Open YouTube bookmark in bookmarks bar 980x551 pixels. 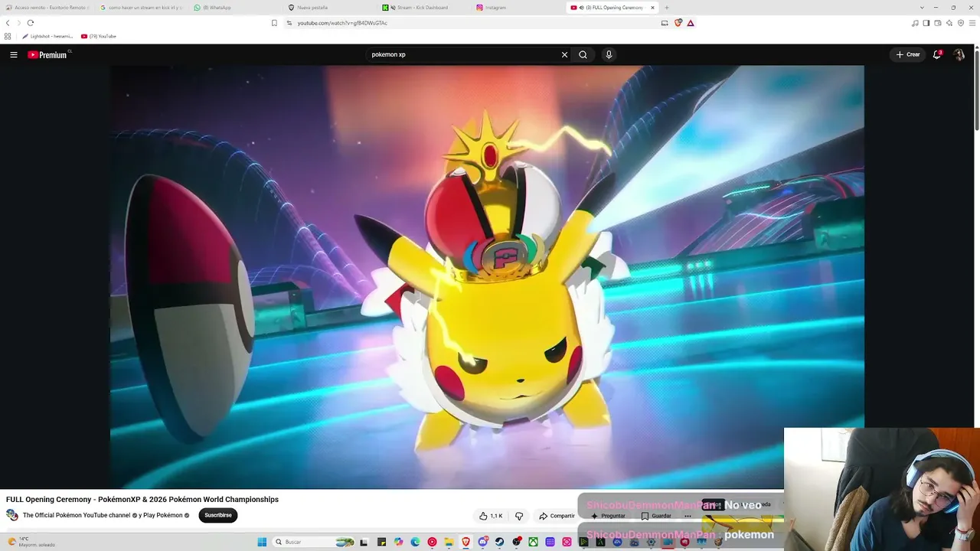pyautogui.click(x=99, y=36)
